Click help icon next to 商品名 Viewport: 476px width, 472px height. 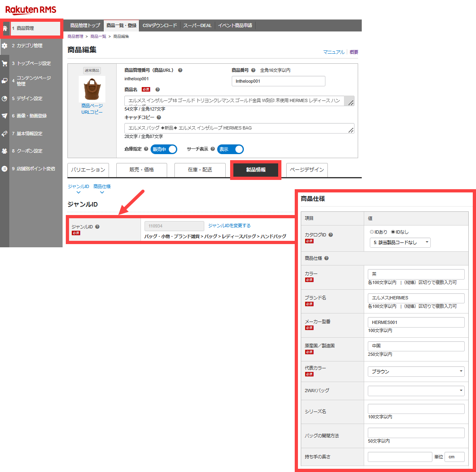click(157, 90)
